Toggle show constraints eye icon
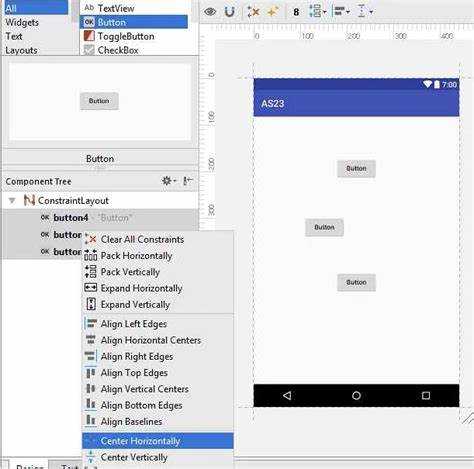This screenshot has width=474, height=469. 210,12
